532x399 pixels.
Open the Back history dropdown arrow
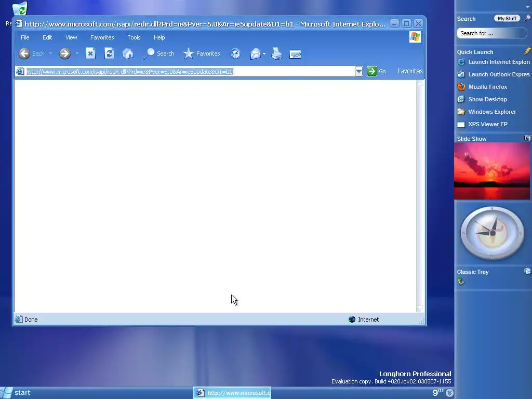pyautogui.click(x=50, y=54)
